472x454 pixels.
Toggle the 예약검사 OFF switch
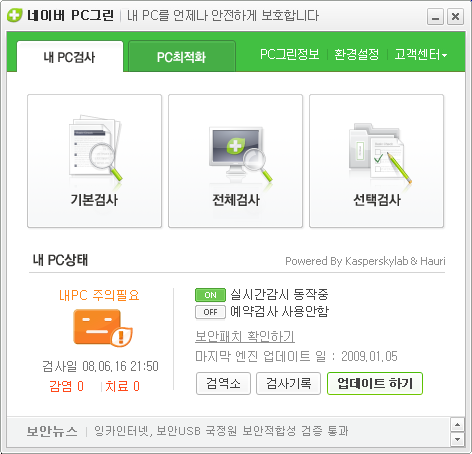pos(210,312)
